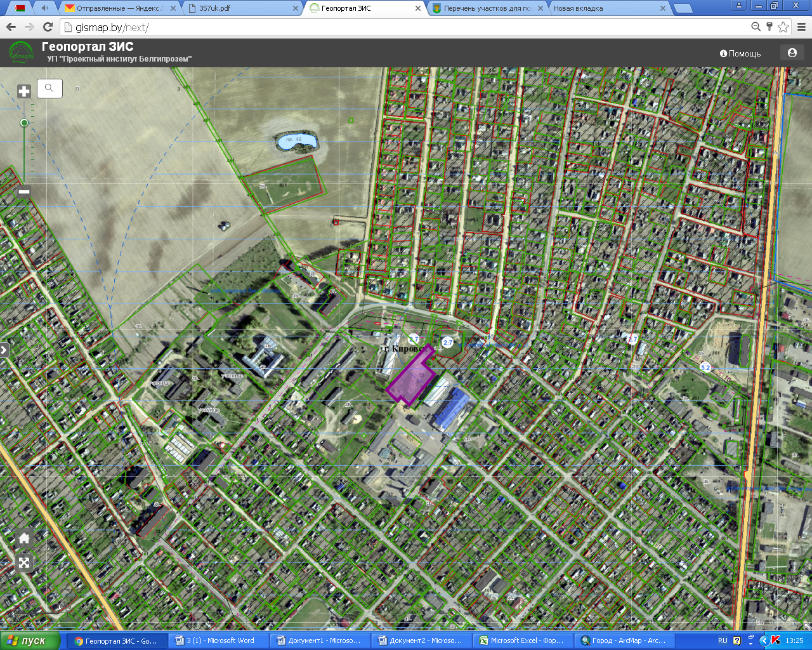The height and width of the screenshot is (650, 812).
Task: Open the user account icon in header
Action: click(792, 53)
